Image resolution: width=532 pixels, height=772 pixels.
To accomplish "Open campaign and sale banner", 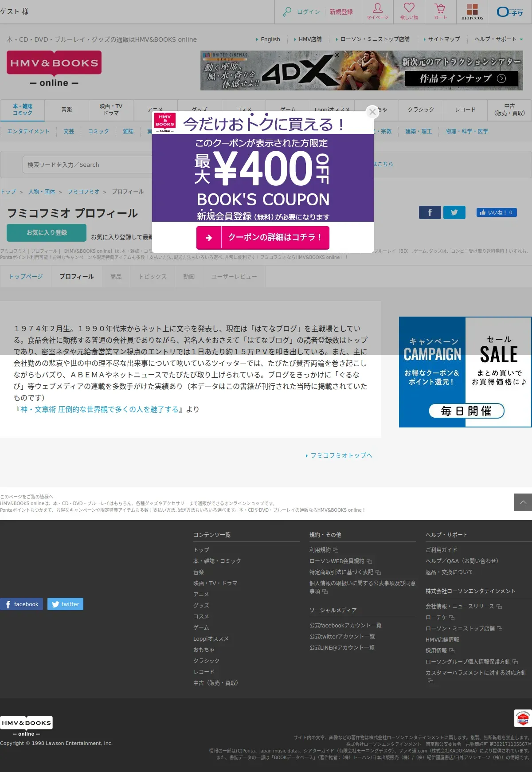I will (465, 372).
